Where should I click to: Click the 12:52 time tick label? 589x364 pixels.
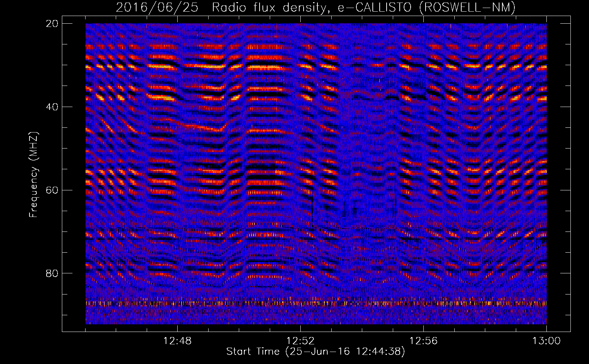tap(300, 341)
